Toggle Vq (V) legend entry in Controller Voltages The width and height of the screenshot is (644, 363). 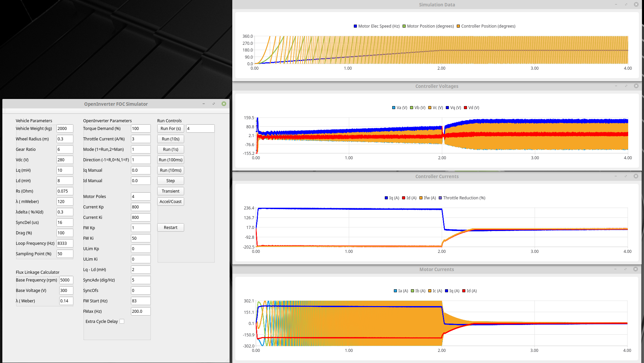click(453, 108)
